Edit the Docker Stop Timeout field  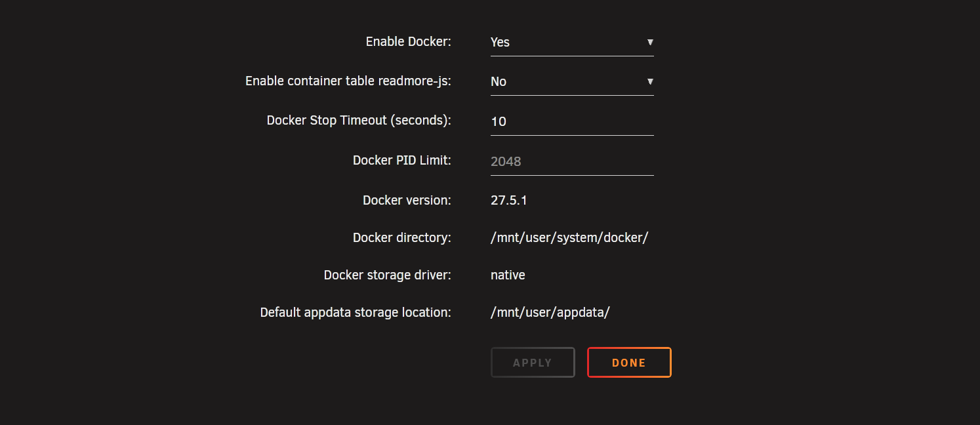pyautogui.click(x=572, y=121)
